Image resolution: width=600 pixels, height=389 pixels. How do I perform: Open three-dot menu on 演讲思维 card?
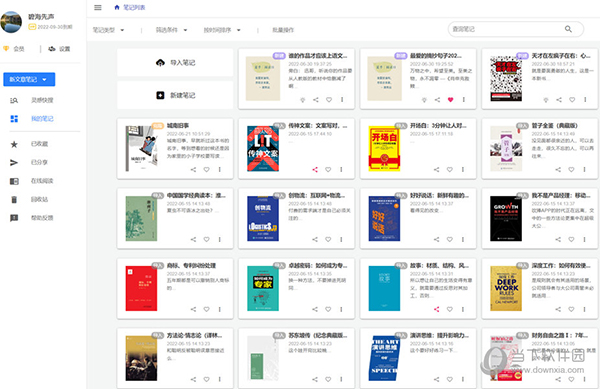463,379
